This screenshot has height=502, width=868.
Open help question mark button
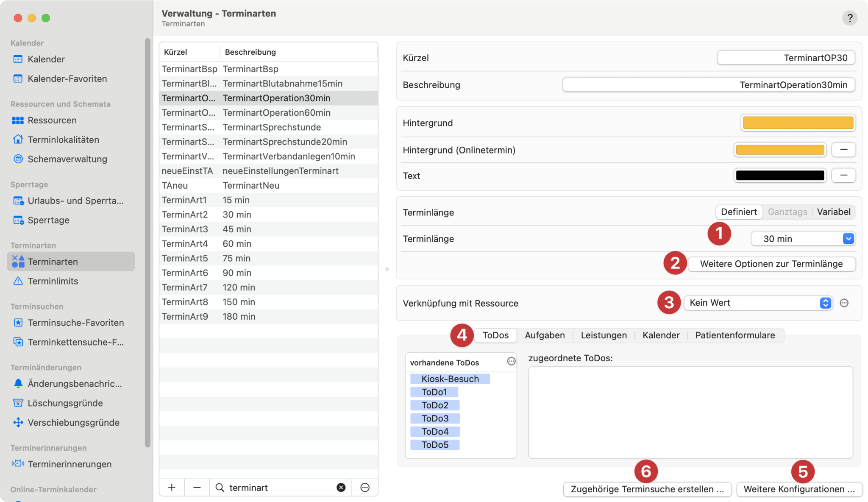[849, 18]
